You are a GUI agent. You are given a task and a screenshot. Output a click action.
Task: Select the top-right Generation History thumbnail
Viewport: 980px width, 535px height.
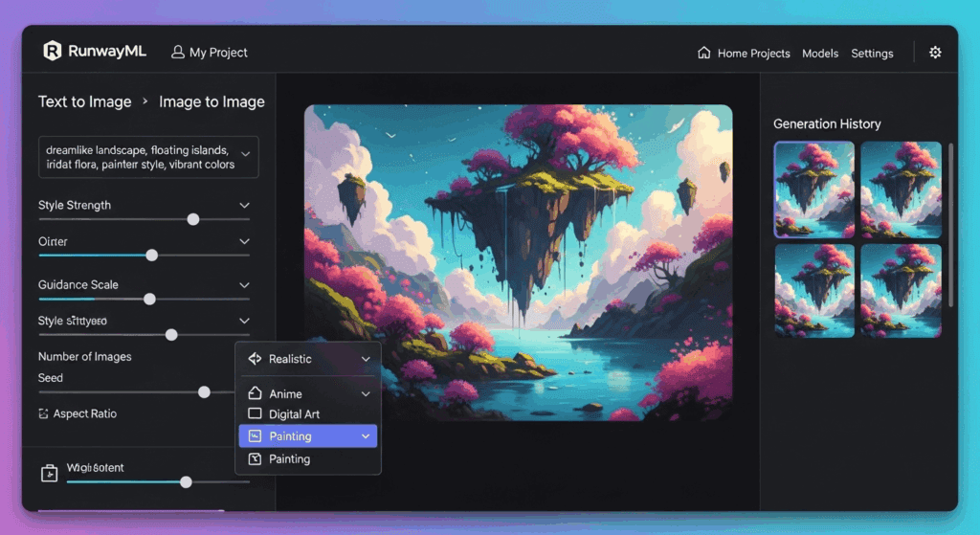901,189
